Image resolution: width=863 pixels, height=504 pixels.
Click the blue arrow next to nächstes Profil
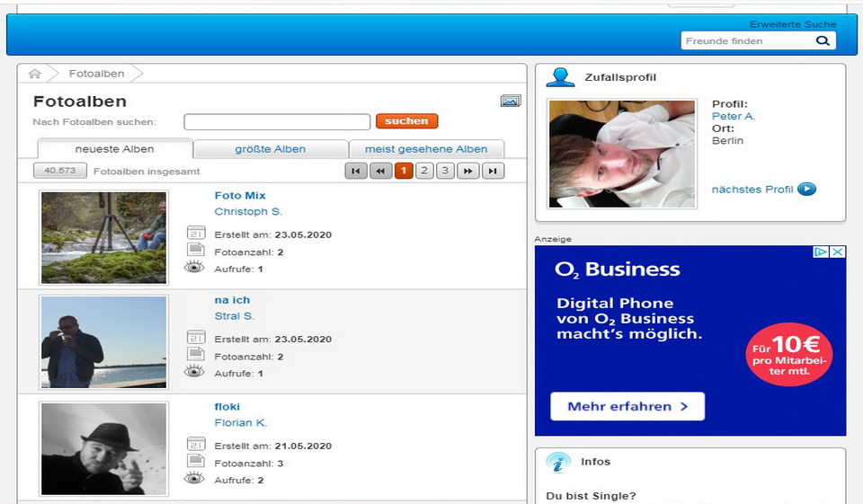tap(806, 190)
